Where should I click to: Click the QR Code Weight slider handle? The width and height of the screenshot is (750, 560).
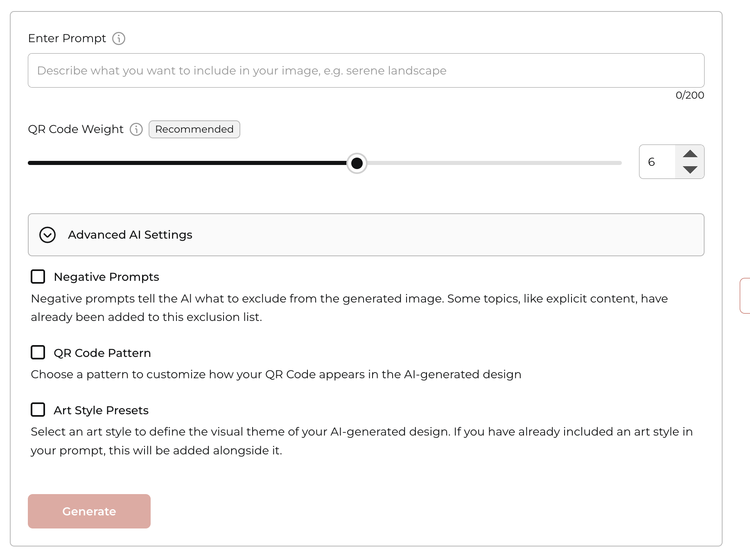357,163
